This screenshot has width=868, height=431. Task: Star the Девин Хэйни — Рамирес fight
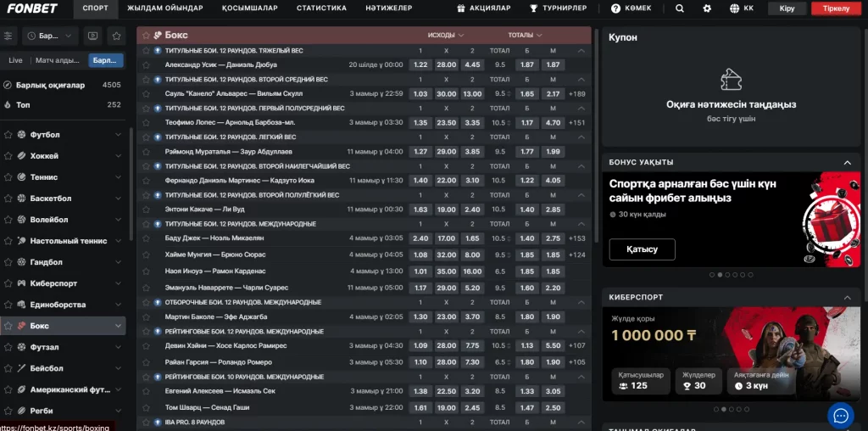[146, 345]
